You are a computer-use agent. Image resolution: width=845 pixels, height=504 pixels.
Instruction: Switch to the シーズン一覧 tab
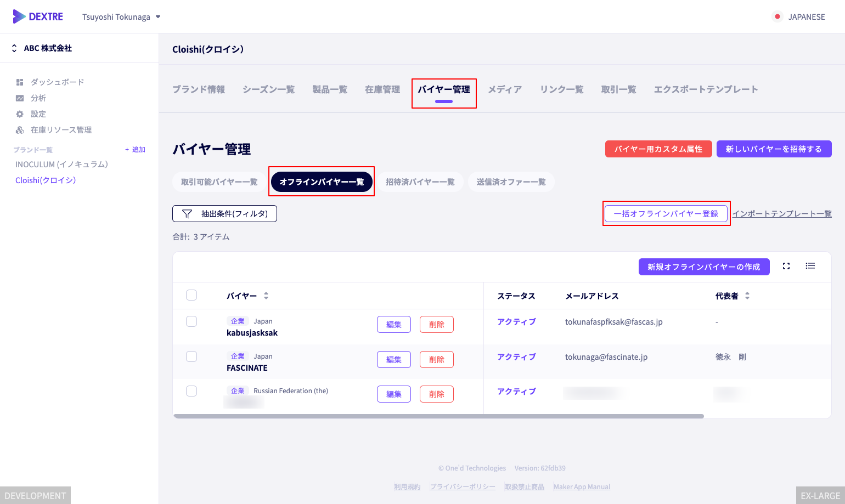(269, 89)
